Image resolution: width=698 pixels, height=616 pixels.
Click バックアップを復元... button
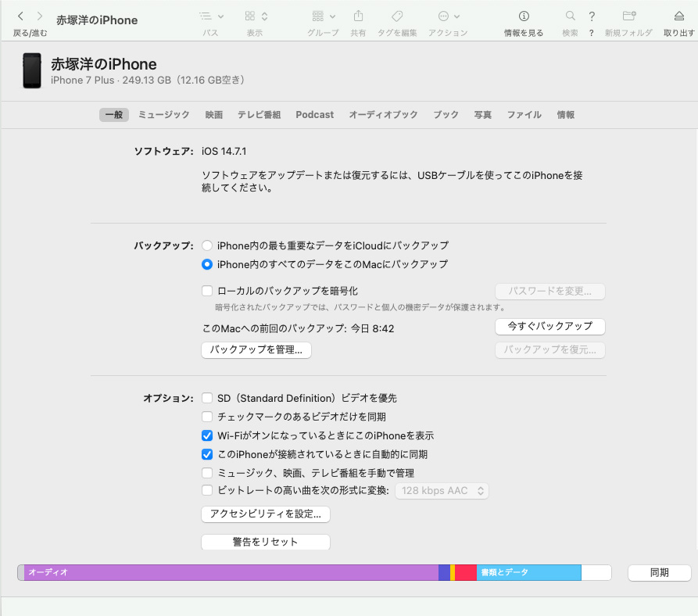click(550, 350)
